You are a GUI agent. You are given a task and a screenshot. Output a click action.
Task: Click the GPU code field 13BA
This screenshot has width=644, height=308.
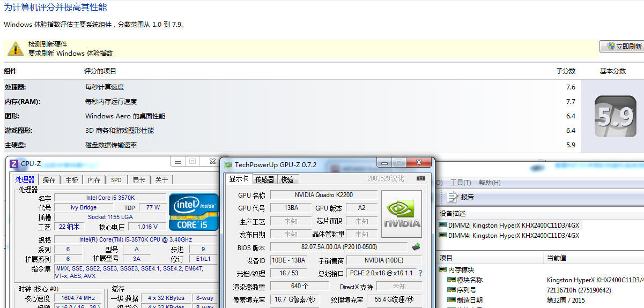pyautogui.click(x=291, y=208)
